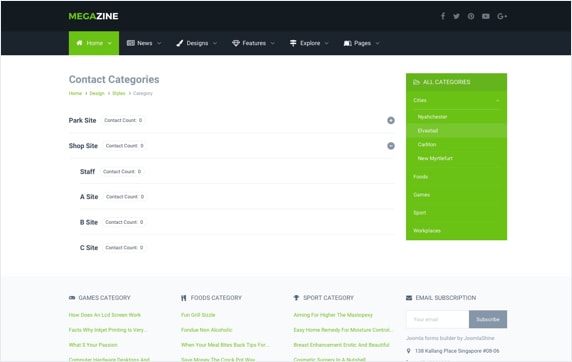Click the Features dropdown chevron
Viewport: 572px width, 362px height.
[x=273, y=43]
